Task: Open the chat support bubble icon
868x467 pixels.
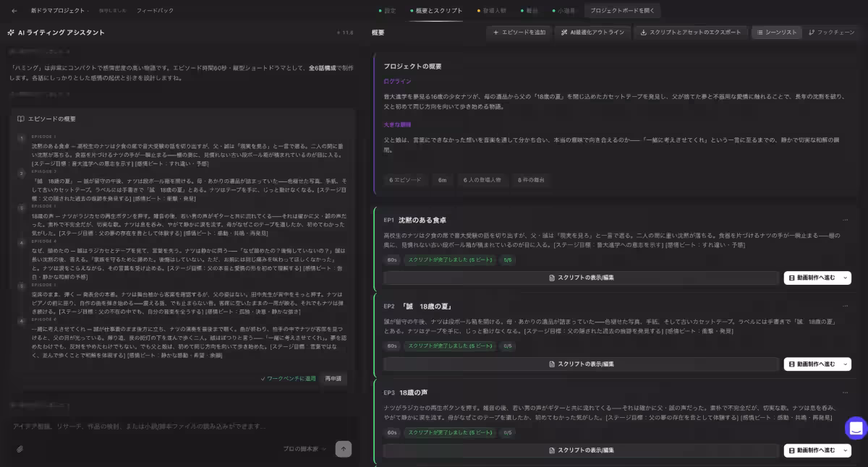Action: point(856,428)
